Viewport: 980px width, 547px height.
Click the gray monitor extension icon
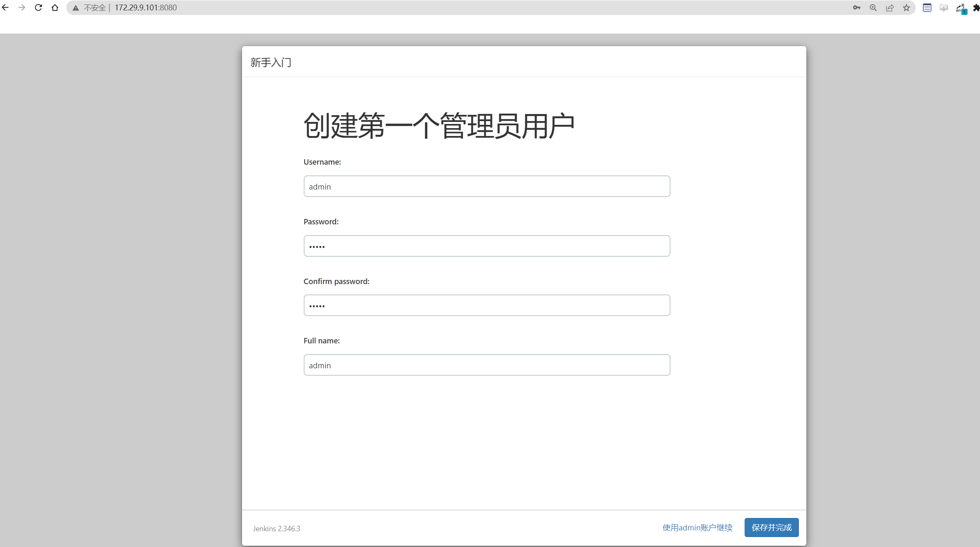[x=944, y=7]
